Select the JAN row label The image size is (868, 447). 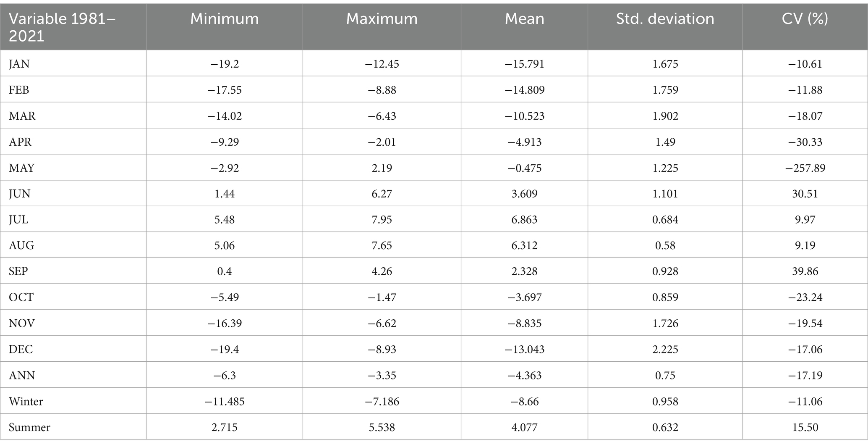pyautogui.click(x=19, y=64)
